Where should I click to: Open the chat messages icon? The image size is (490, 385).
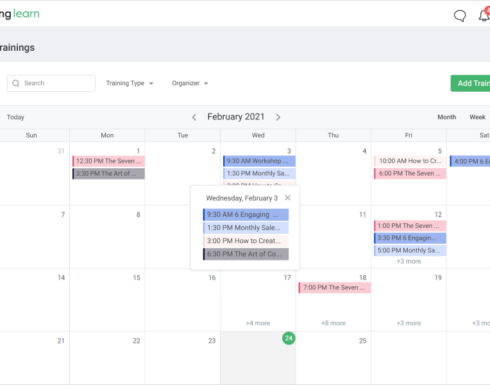click(x=460, y=16)
